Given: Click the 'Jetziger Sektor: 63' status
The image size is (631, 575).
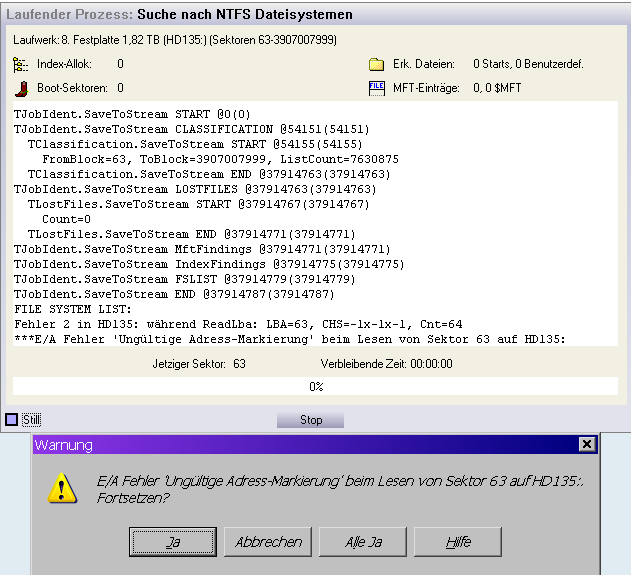Looking at the screenshot, I should pyautogui.click(x=199, y=364).
